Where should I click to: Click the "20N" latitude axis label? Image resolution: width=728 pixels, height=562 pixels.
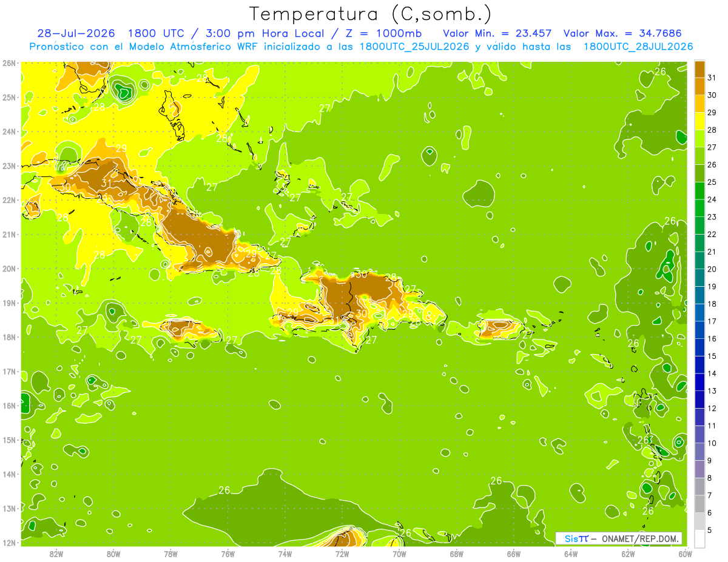tap(8, 269)
